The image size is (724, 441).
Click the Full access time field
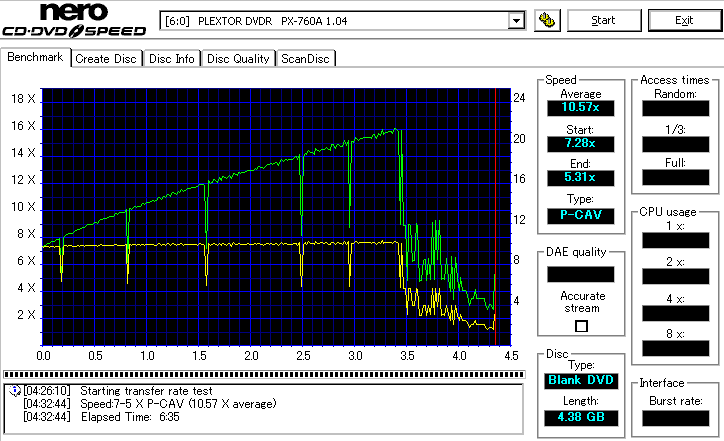676,178
